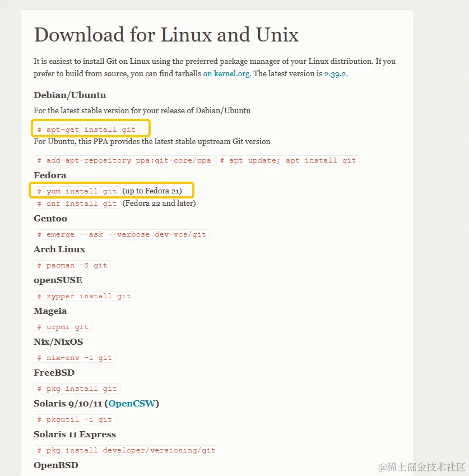Open the OpenCSW link
This screenshot has height=476, width=469.
point(132,404)
